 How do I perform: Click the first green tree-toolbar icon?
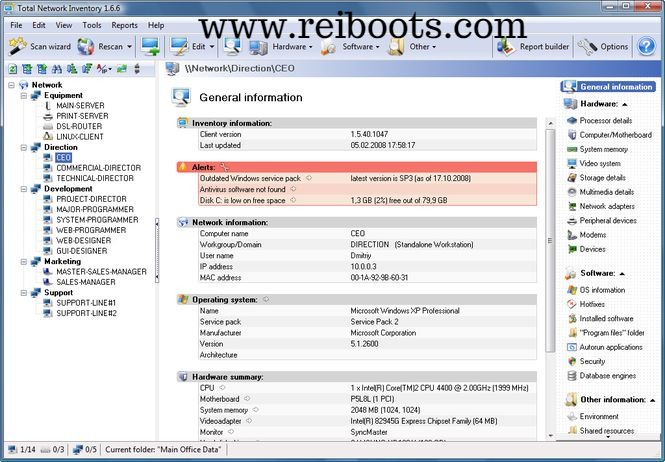(13, 69)
